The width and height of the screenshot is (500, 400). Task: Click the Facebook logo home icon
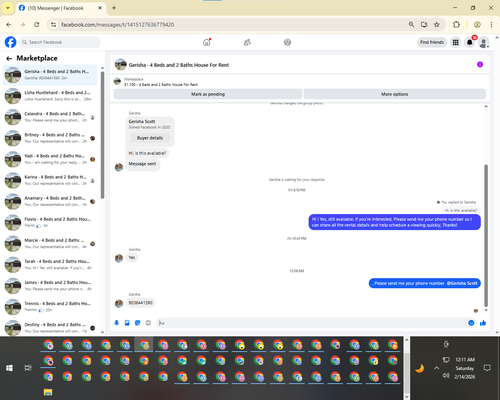click(x=10, y=42)
